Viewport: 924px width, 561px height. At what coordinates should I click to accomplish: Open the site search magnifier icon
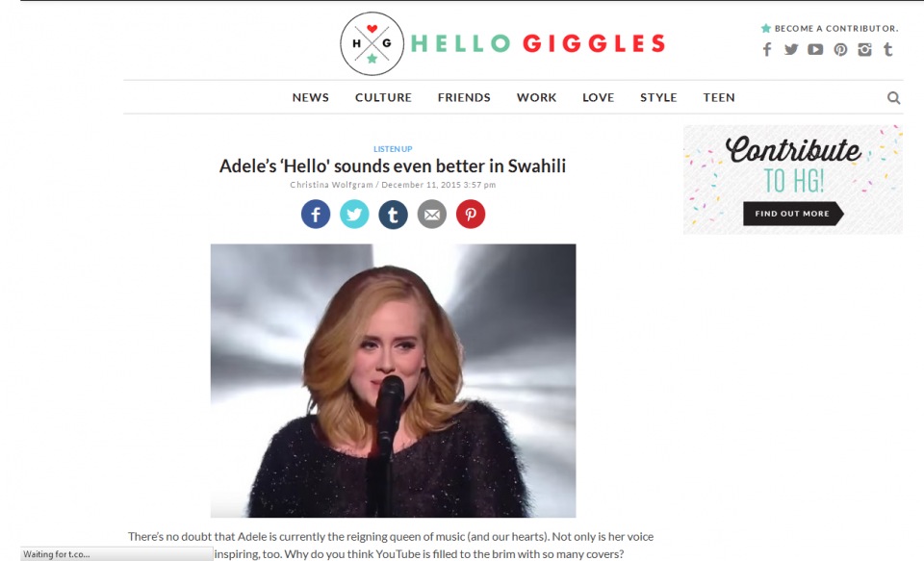pyautogui.click(x=893, y=98)
